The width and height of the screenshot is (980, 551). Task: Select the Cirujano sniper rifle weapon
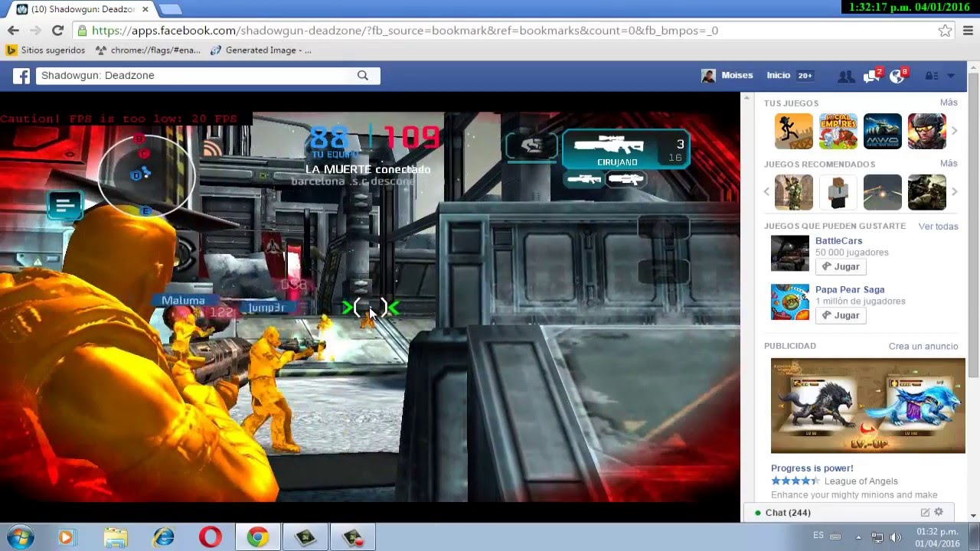point(626,149)
